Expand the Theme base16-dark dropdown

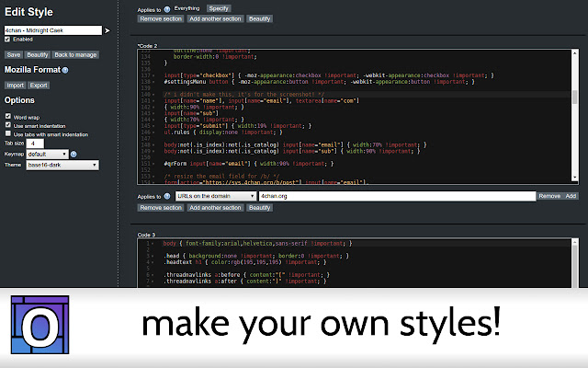(x=62, y=166)
